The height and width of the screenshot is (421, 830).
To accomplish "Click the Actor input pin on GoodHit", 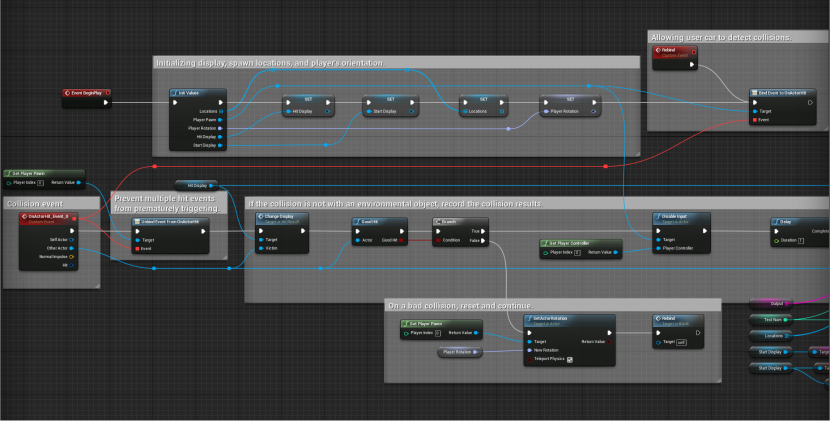I will click(x=358, y=240).
